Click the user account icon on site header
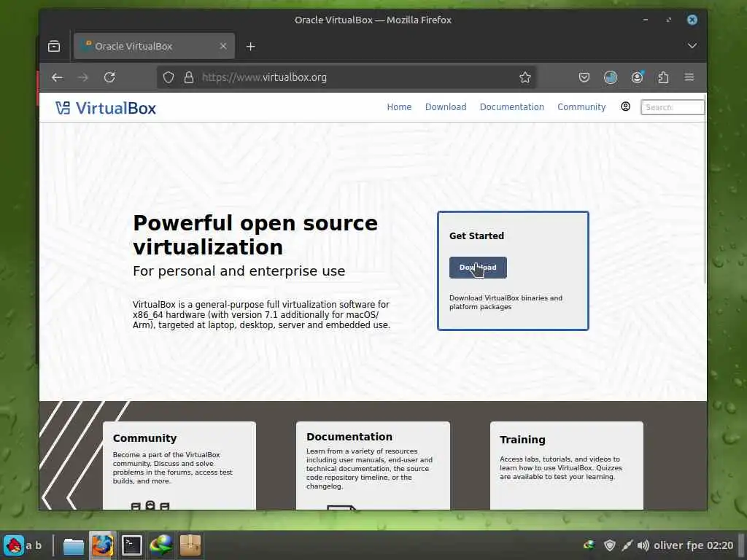Screen dimensions: 747x560 coord(625,106)
